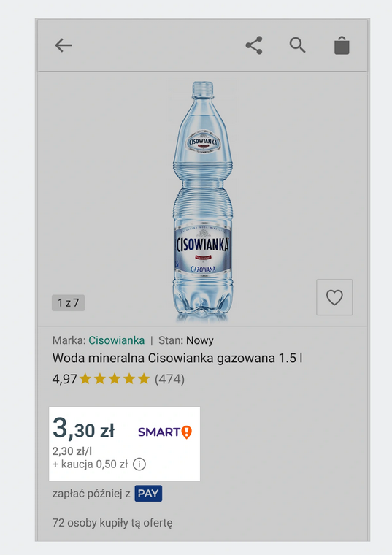
Task: Tap the + kaucja 0,50 zł label
Action: (x=90, y=464)
